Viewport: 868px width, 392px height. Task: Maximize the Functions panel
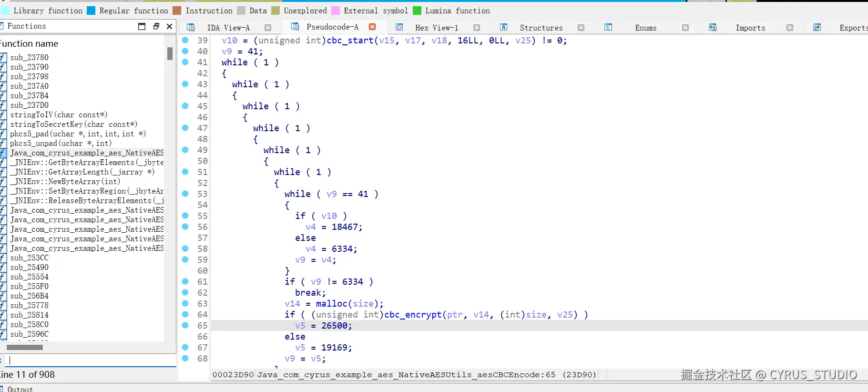click(x=142, y=26)
